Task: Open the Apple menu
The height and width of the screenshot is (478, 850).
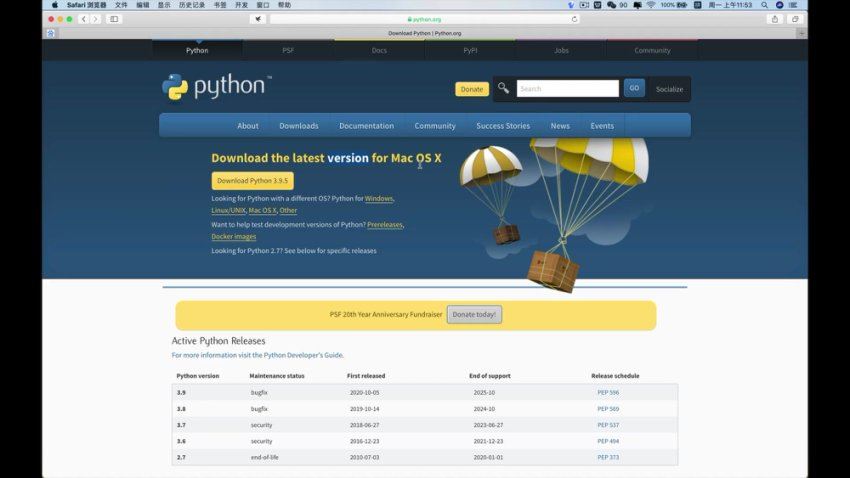Action: click(x=55, y=5)
